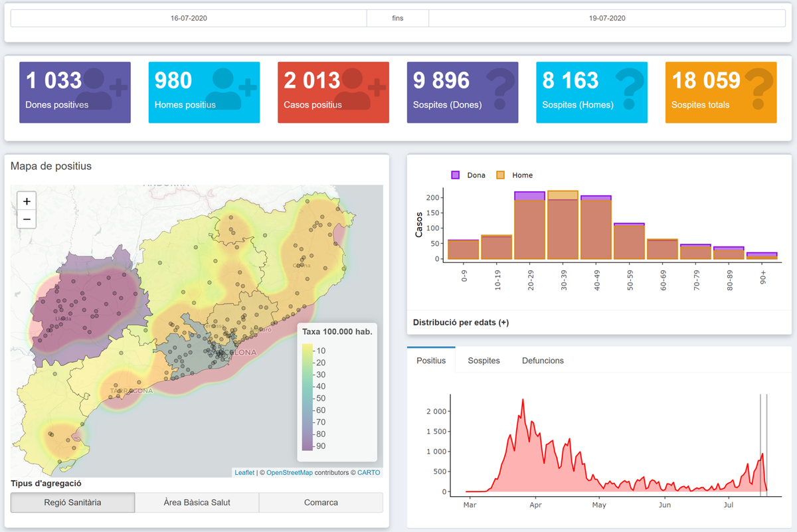Screen dimensions: 797x532
Task: Click the Sospites (Dones) question mark icon
Action: tap(501, 88)
